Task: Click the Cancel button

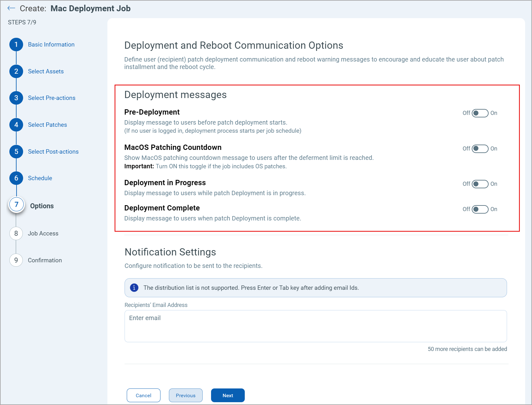Action: click(143, 395)
